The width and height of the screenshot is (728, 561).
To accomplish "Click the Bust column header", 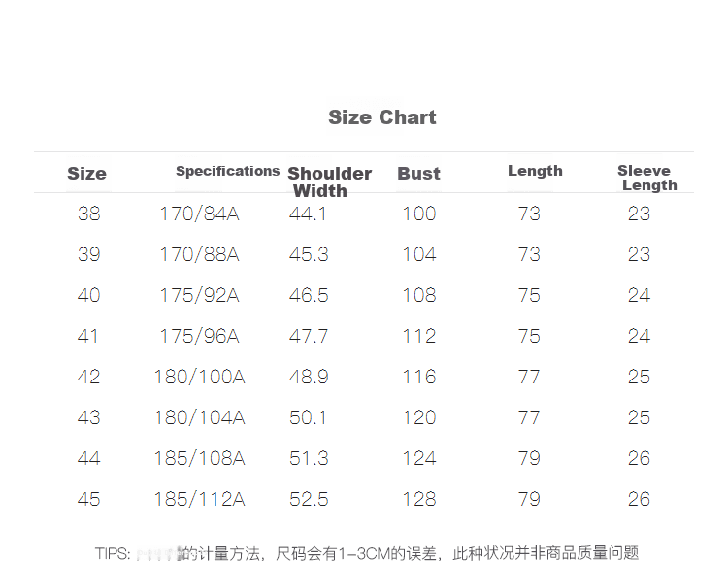I will (418, 173).
